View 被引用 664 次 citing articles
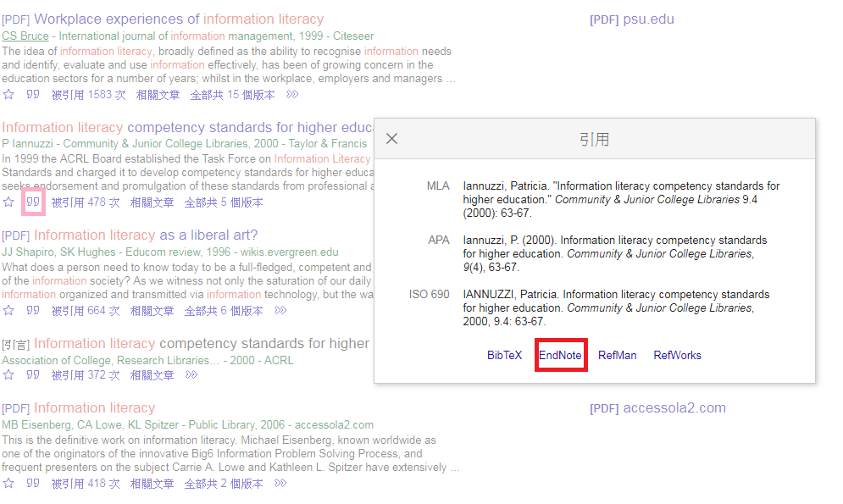The width and height of the screenshot is (843, 504). 86,311
